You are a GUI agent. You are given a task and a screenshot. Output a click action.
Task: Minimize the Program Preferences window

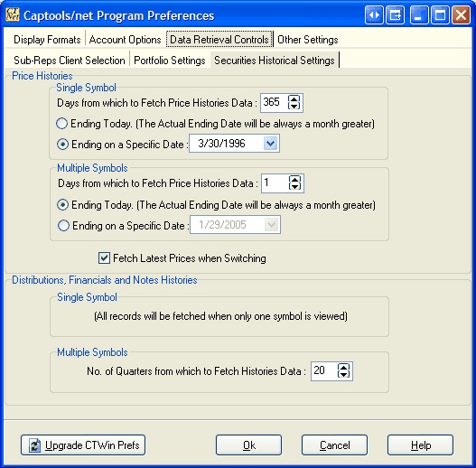click(418, 14)
